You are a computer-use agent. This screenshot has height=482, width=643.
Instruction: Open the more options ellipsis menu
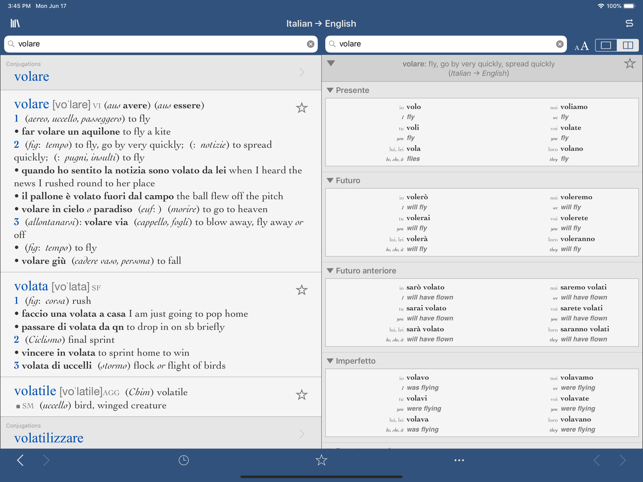coord(459,460)
